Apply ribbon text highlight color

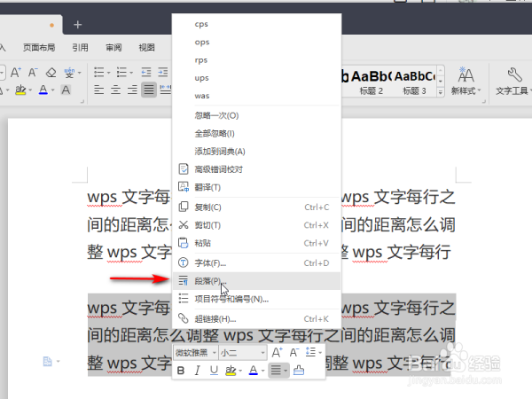[20, 90]
